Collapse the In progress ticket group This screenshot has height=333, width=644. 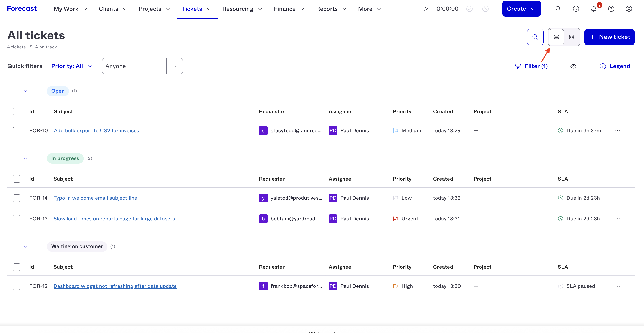[25, 158]
